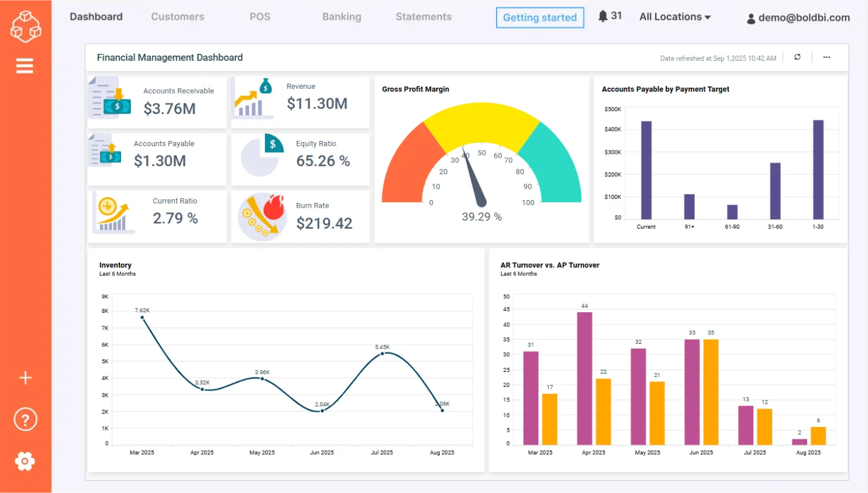868x493 pixels.
Task: Refresh the dashboard data
Action: coord(797,57)
